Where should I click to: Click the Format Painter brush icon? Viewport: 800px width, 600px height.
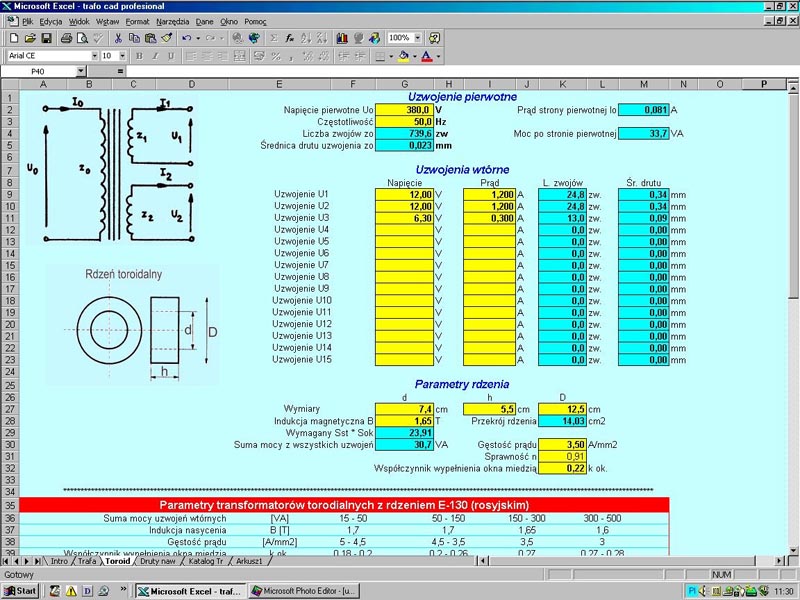pos(166,38)
